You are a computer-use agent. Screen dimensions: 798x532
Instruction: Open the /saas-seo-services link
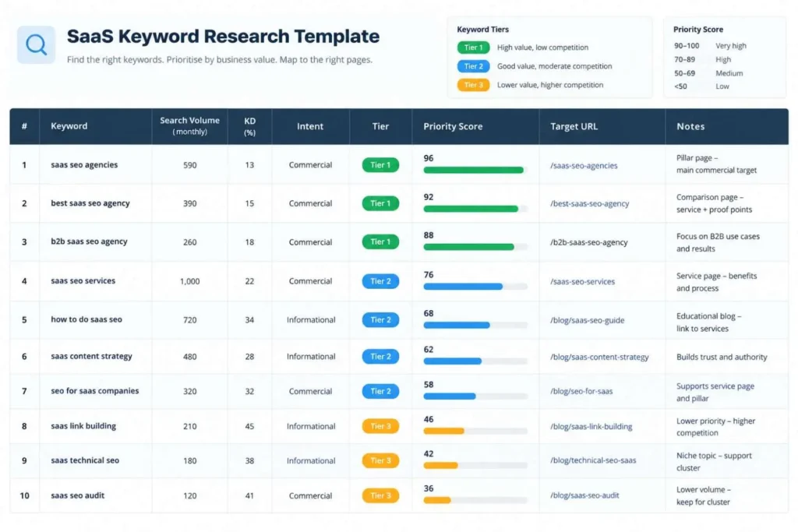[582, 281]
